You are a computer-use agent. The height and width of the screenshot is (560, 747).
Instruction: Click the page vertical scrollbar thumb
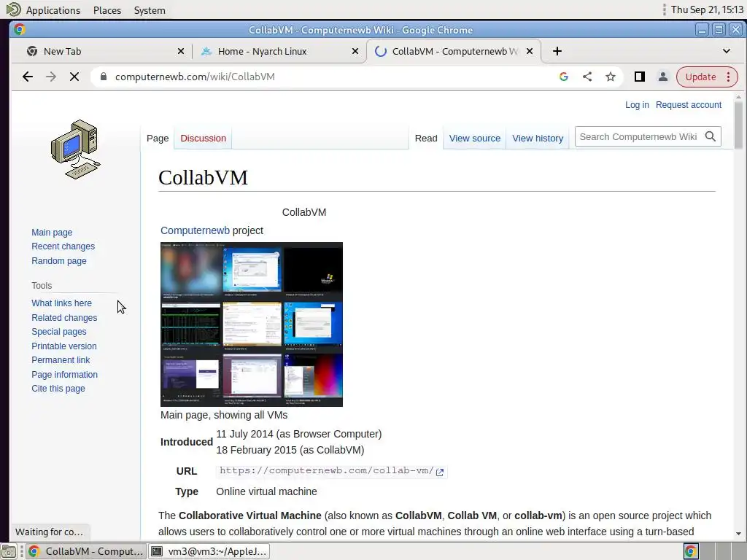coord(738,125)
